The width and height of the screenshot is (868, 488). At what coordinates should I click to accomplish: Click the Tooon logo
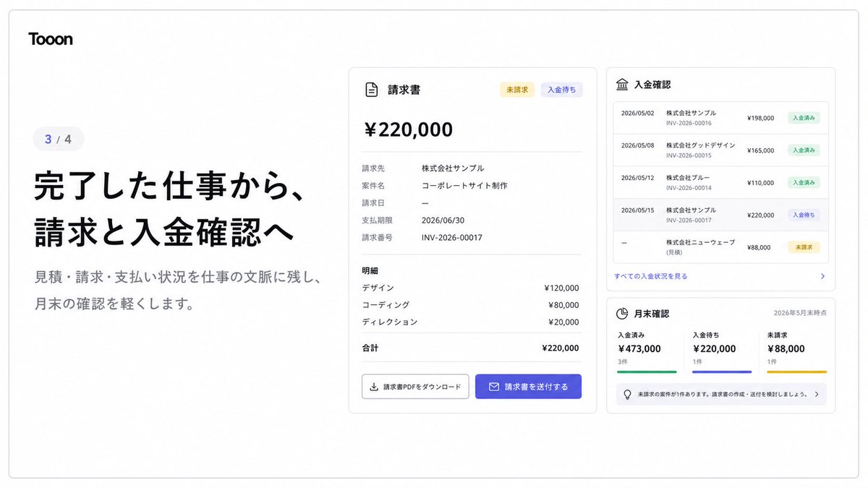tap(51, 39)
